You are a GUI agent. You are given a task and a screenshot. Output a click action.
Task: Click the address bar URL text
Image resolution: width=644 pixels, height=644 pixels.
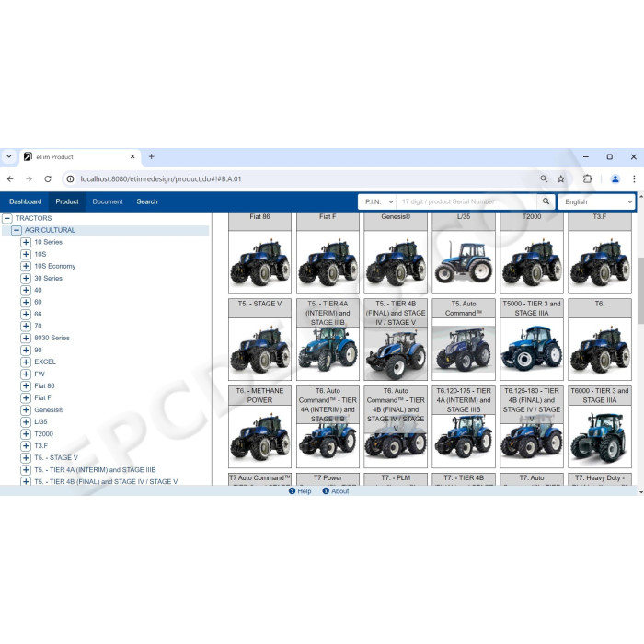[161, 179]
